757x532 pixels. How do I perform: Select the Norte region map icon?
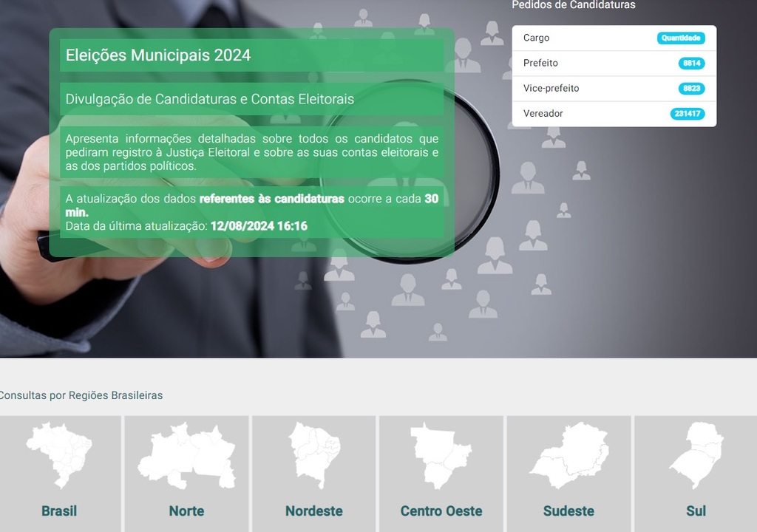point(186,455)
